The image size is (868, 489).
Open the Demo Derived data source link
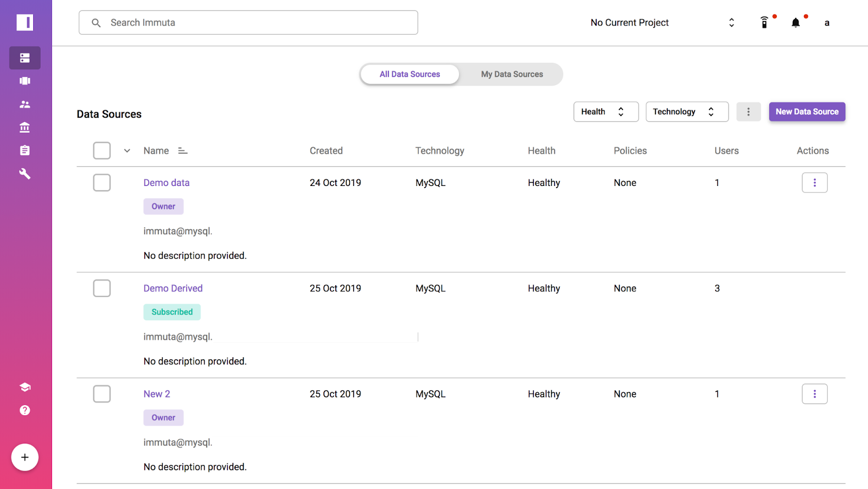(x=173, y=288)
